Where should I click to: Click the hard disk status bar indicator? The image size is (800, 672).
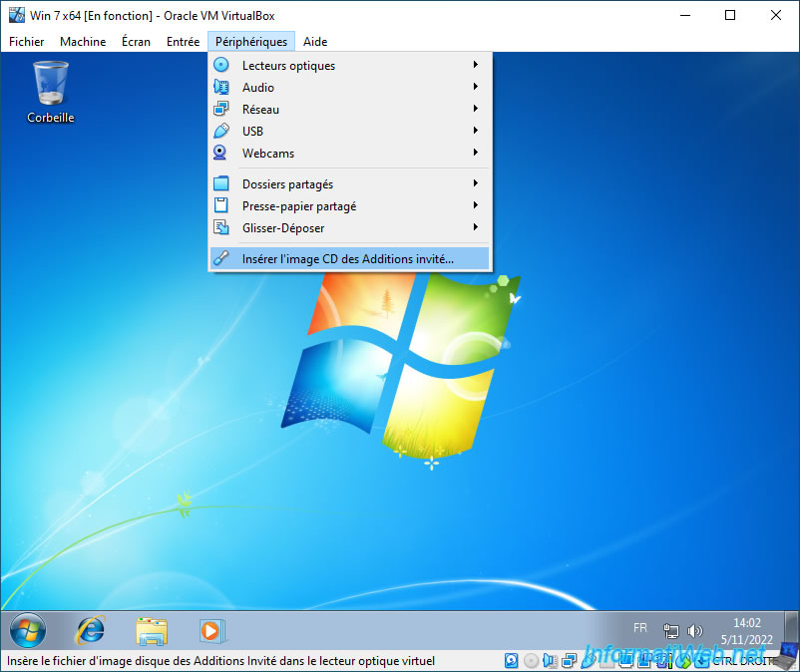click(x=512, y=660)
